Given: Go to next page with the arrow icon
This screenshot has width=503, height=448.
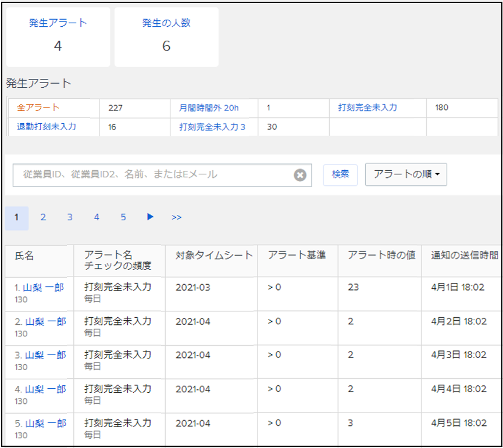Looking at the screenshot, I should point(150,217).
